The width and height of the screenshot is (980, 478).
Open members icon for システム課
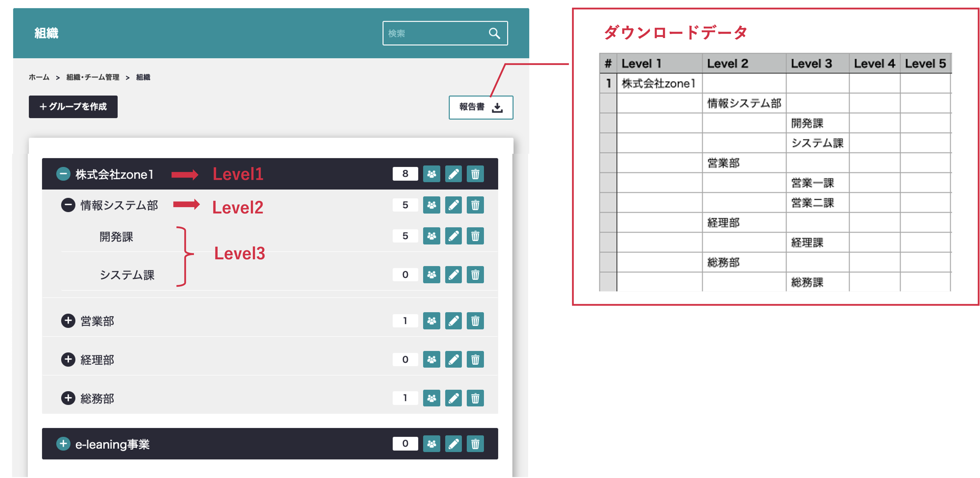click(431, 274)
